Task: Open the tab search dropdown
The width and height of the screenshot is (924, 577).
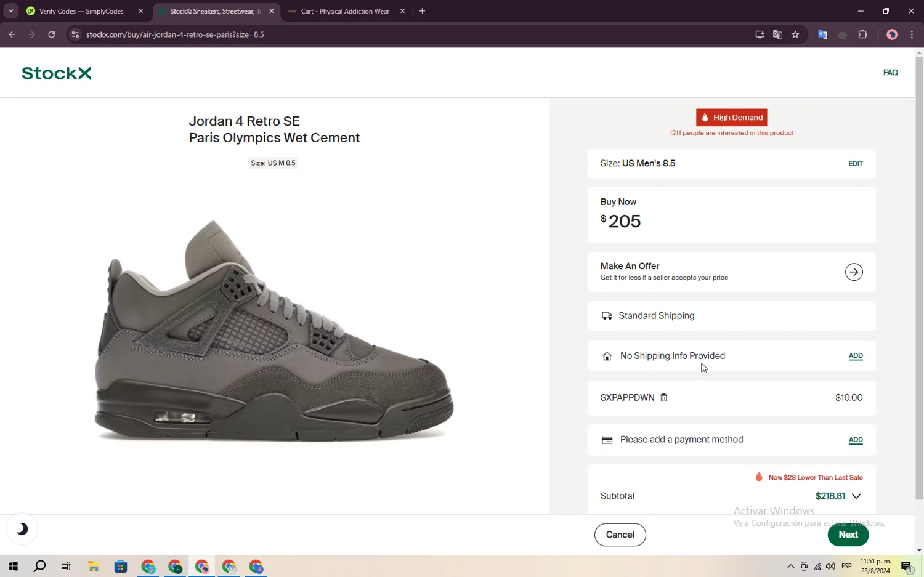Action: [10, 11]
